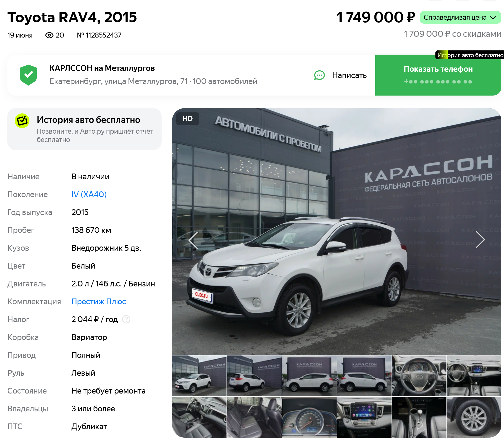The height and width of the screenshot is (440, 504).
Task: Show previous photo with left arrow
Action: [x=193, y=240]
